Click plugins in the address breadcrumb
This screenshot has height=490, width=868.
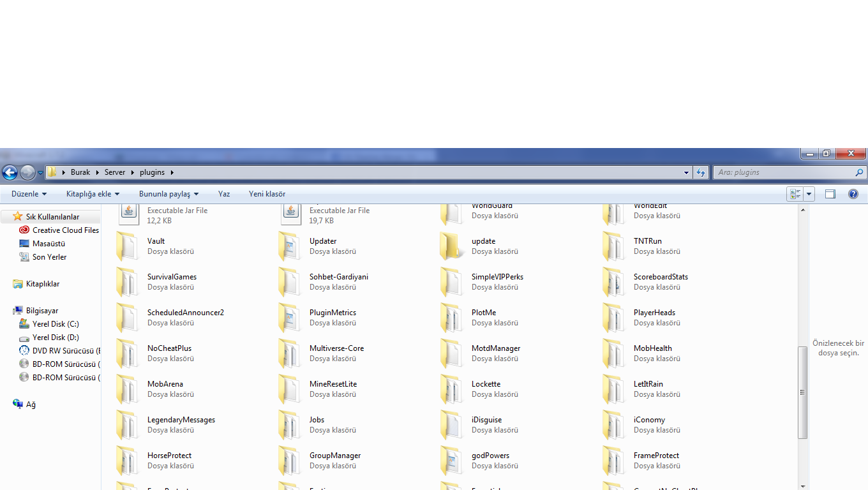pos(153,172)
